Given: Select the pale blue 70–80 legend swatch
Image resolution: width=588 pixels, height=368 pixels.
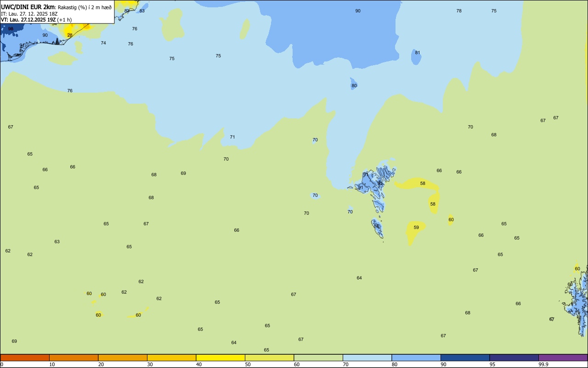Looking at the screenshot, I should pyautogui.click(x=367, y=357).
